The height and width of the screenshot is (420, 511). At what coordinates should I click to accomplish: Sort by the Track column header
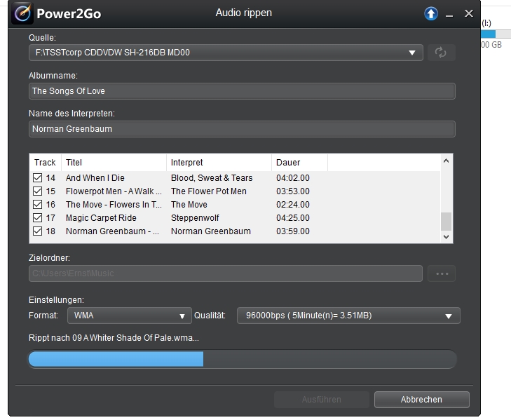click(46, 163)
